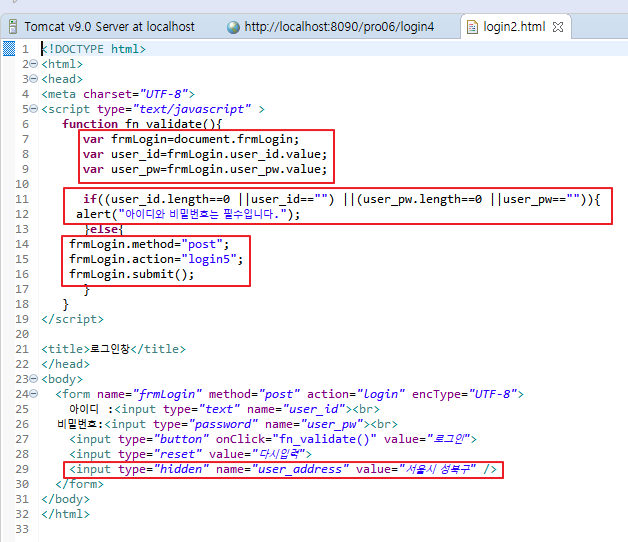Click 'frmLogin.submit();' on line 16
This screenshot has width=628, height=542.
click(x=131, y=274)
